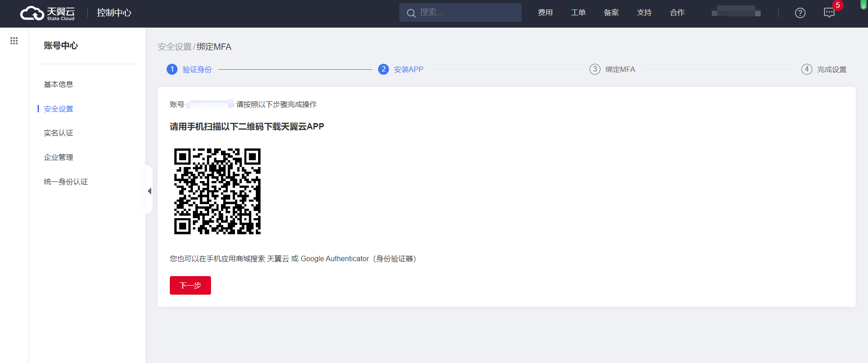This screenshot has height=363, width=868.
Task: Click the search magnifier icon
Action: [411, 13]
